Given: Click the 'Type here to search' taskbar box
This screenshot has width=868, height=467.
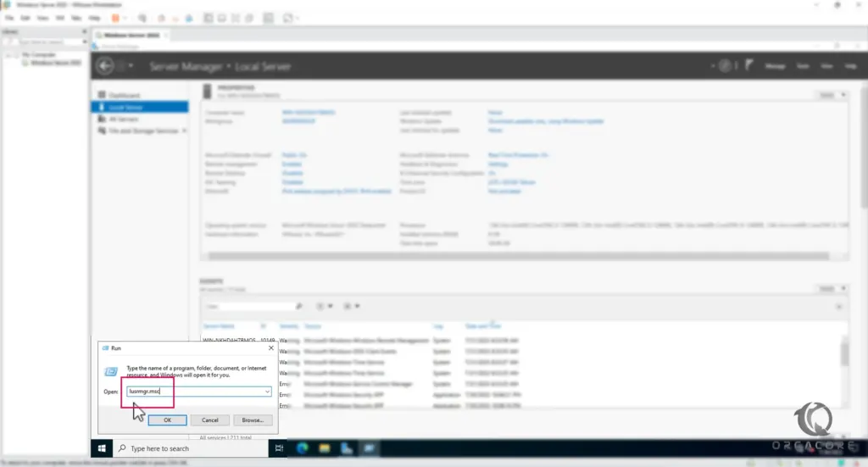Looking at the screenshot, I should 191,448.
